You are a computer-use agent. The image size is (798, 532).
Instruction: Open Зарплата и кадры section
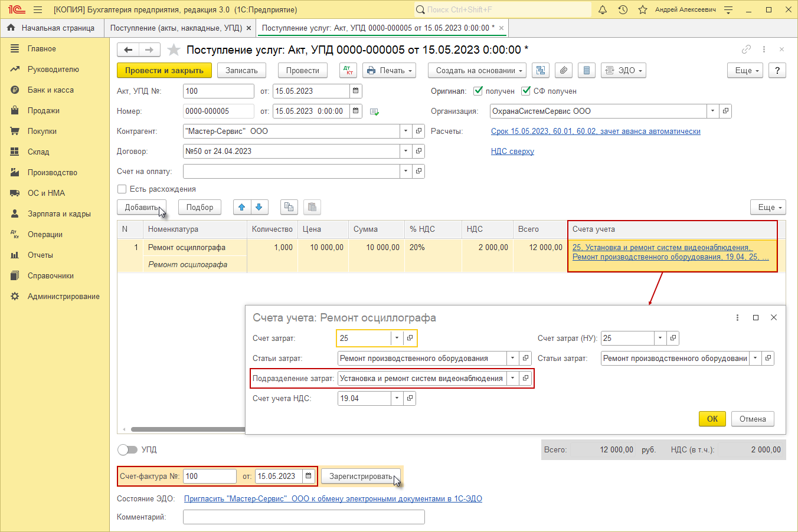coord(59,214)
